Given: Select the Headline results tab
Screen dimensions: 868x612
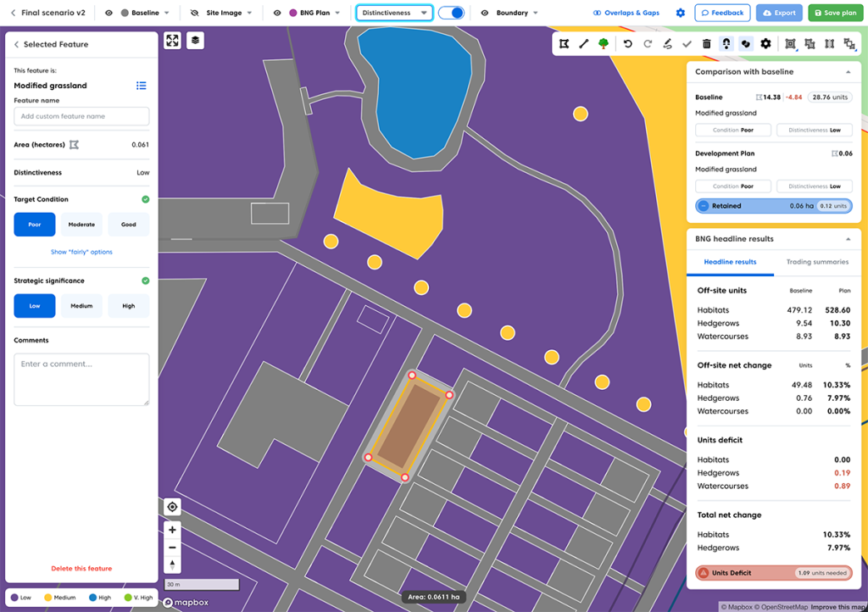Looking at the screenshot, I should (x=730, y=262).
